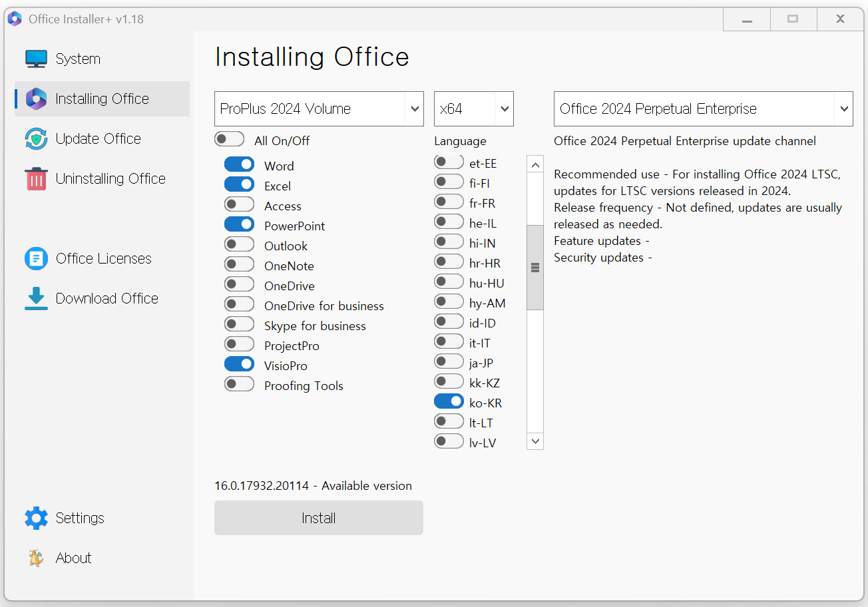Disable the Word toggle
The width and height of the screenshot is (868, 607).
coord(239,164)
